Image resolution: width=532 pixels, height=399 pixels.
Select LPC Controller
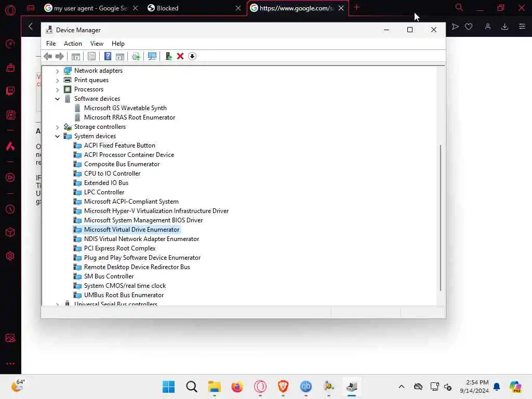point(104,192)
